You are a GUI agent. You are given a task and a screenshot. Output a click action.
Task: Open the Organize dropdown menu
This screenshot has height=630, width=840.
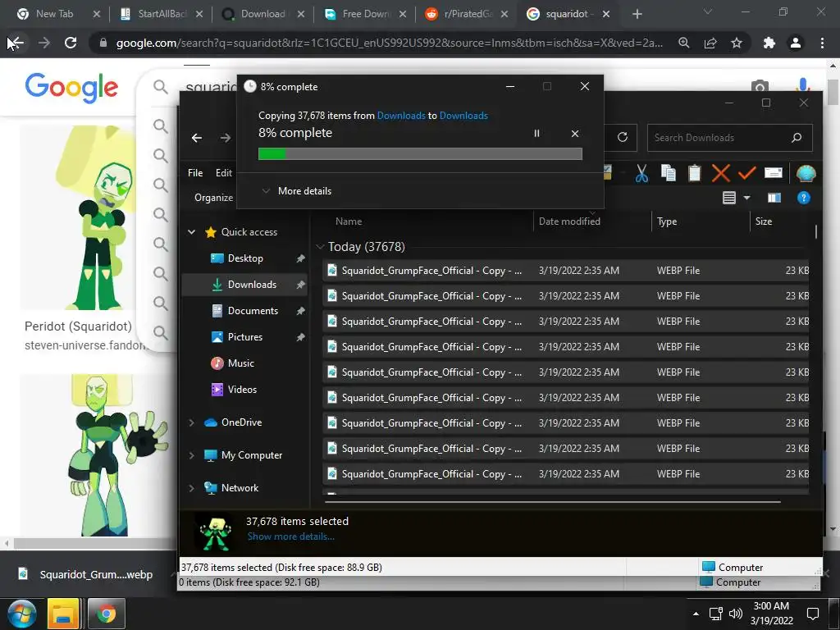point(214,198)
